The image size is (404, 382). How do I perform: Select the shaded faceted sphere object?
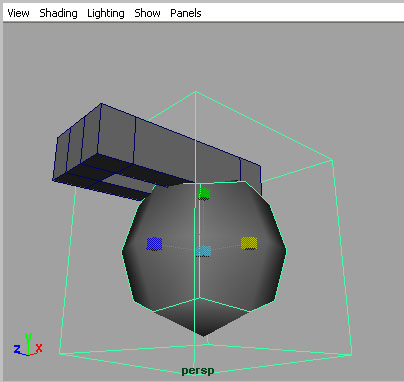pos(204,258)
